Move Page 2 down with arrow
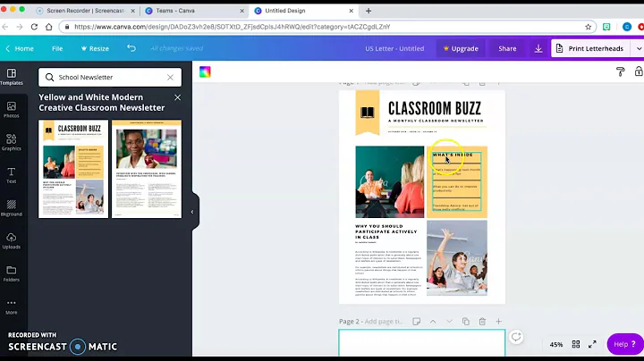 [x=449, y=321]
